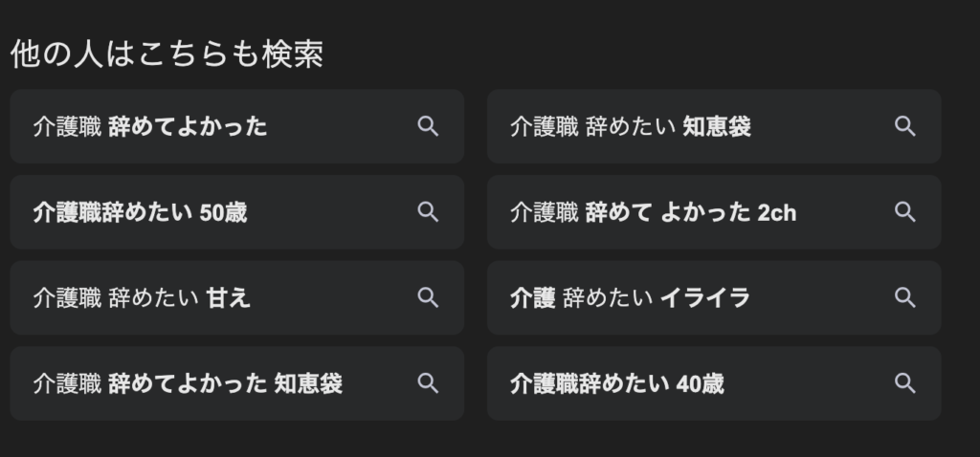Click the bold word 甘え
The width and height of the screenshot is (980, 457).
229,297
